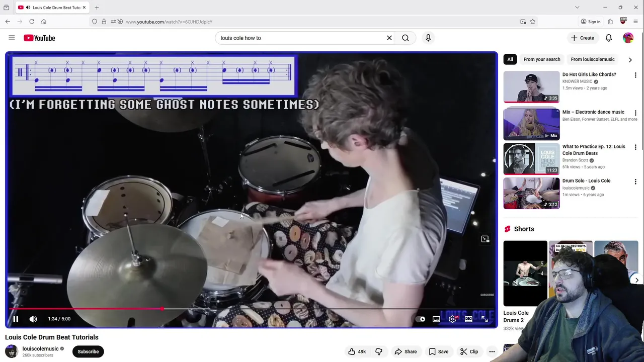Click the address bar URL
This screenshot has width=644, height=362.
[x=169, y=22]
